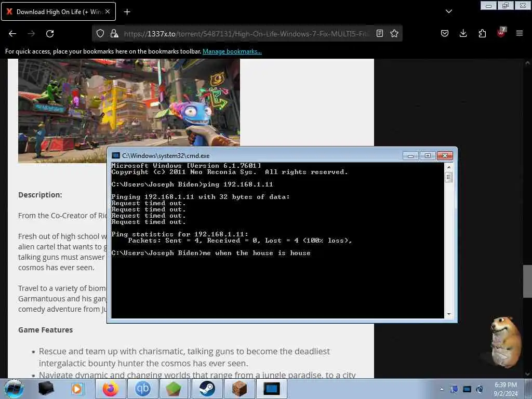The width and height of the screenshot is (532, 399).
Task: Open Steam from the taskbar
Action: coord(207,389)
